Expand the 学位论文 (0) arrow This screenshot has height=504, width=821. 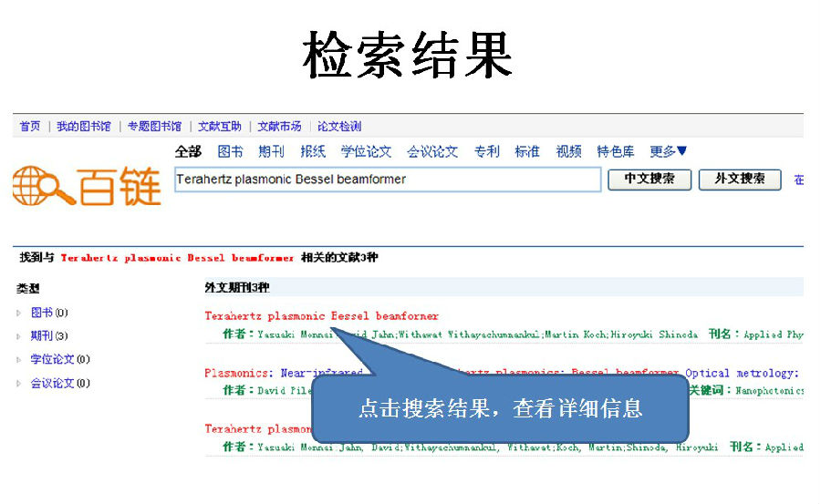coord(18,360)
